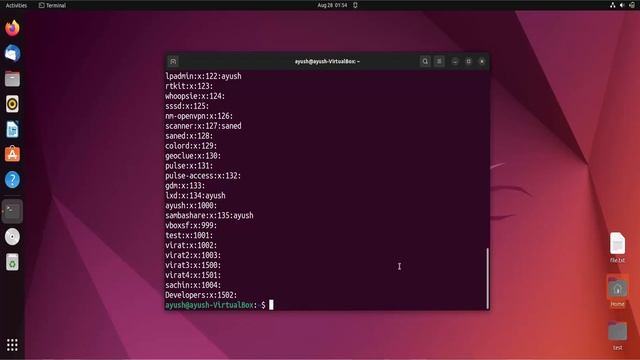Image resolution: width=640 pixels, height=360 pixels.
Task: Click the line "test:x:1001:"
Action: [189, 235]
